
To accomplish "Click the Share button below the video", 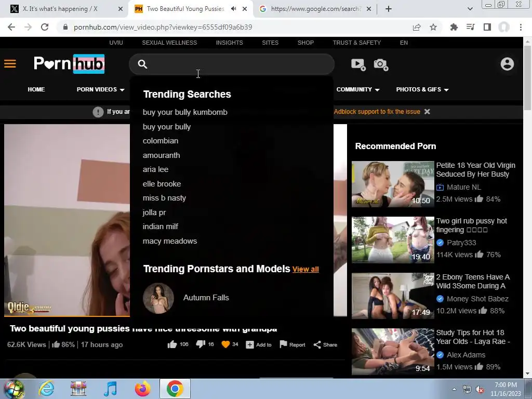I will click(325, 345).
